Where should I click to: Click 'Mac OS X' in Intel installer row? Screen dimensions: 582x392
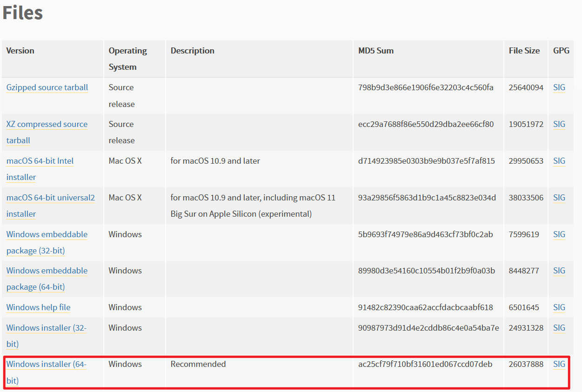[x=125, y=161]
